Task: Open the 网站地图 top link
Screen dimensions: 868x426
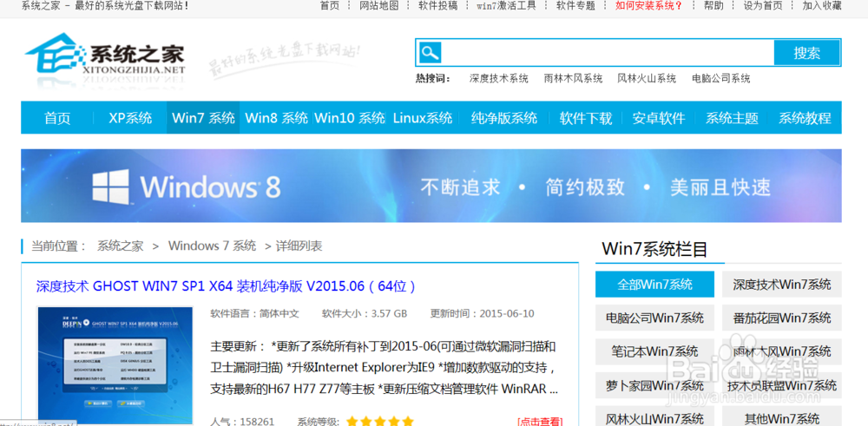Action: point(378,5)
